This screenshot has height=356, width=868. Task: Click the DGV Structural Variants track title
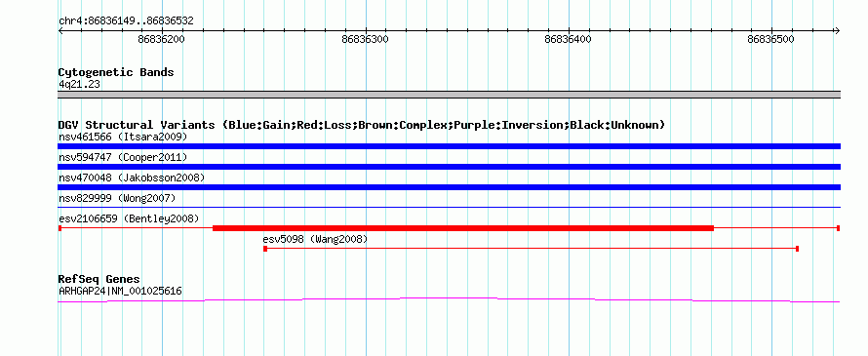pyautogui.click(x=362, y=125)
